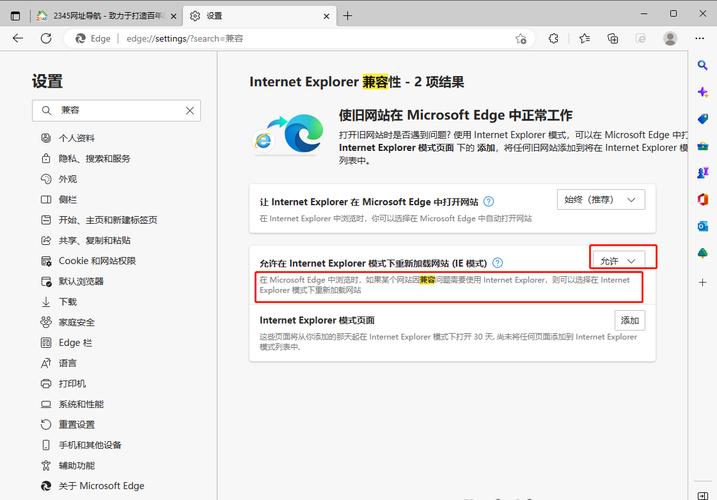Open sidebar Office icon
Screen dimensions: 717x500
703,199
